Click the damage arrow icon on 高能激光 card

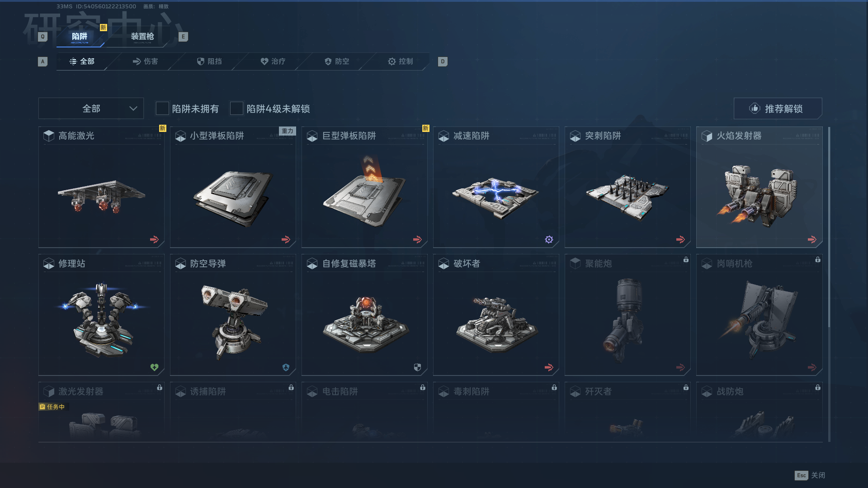click(x=155, y=239)
